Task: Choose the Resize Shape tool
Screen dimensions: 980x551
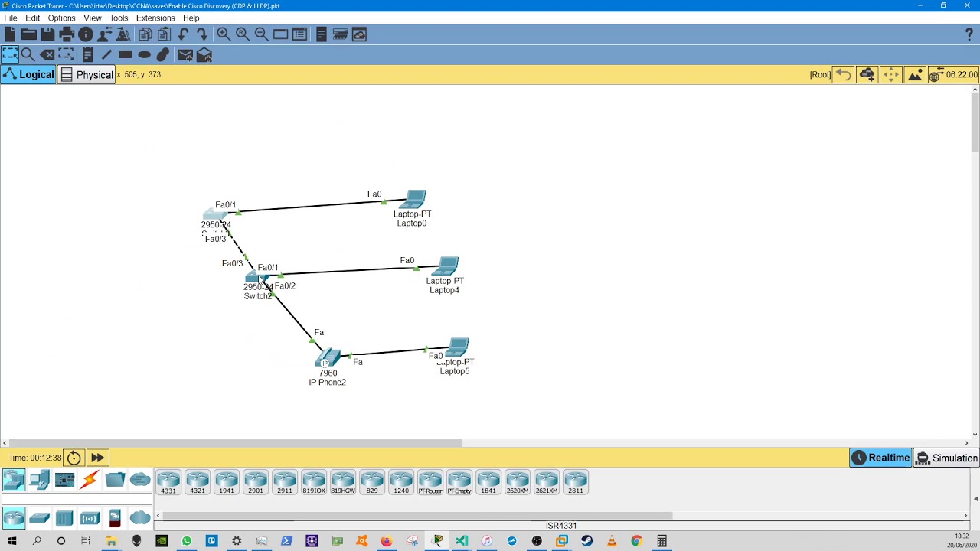Action: tap(66, 54)
